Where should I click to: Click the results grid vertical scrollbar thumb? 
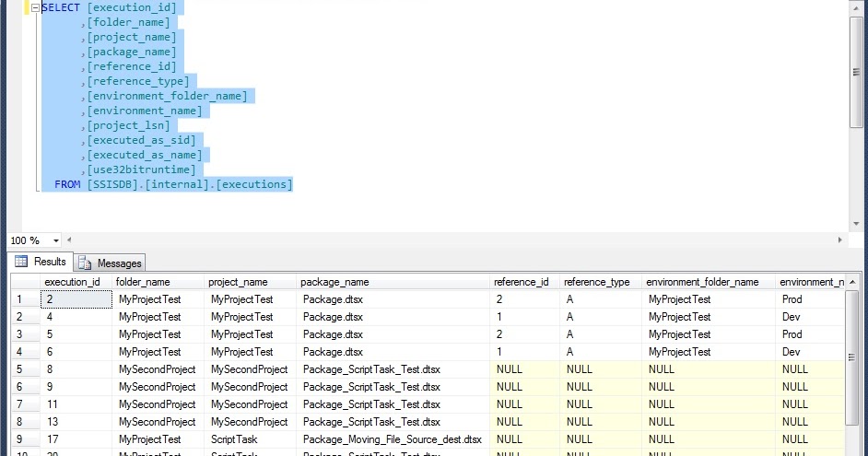tap(851, 358)
